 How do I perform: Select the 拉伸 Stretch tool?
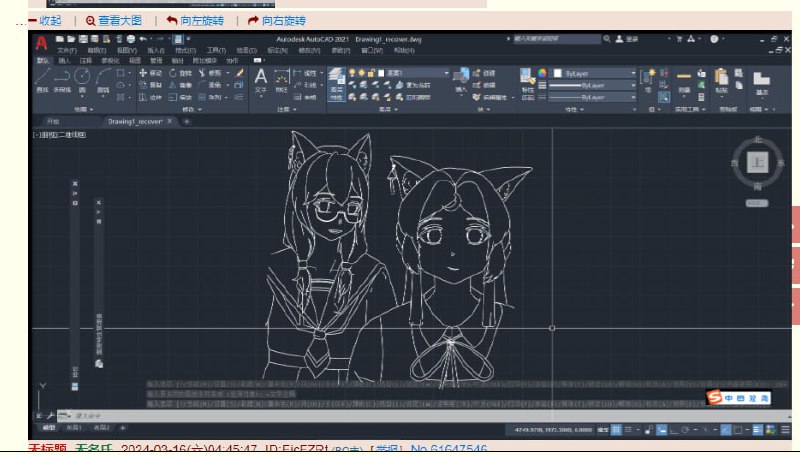coord(151,97)
